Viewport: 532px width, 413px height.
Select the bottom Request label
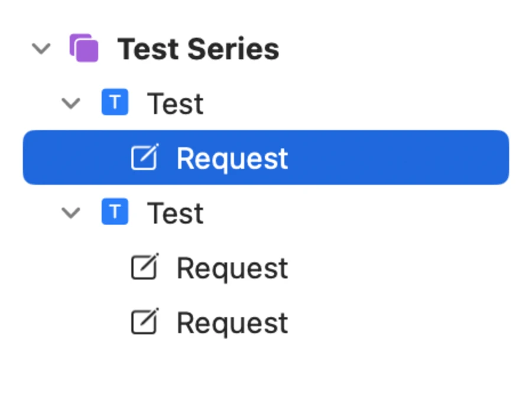coord(232,323)
